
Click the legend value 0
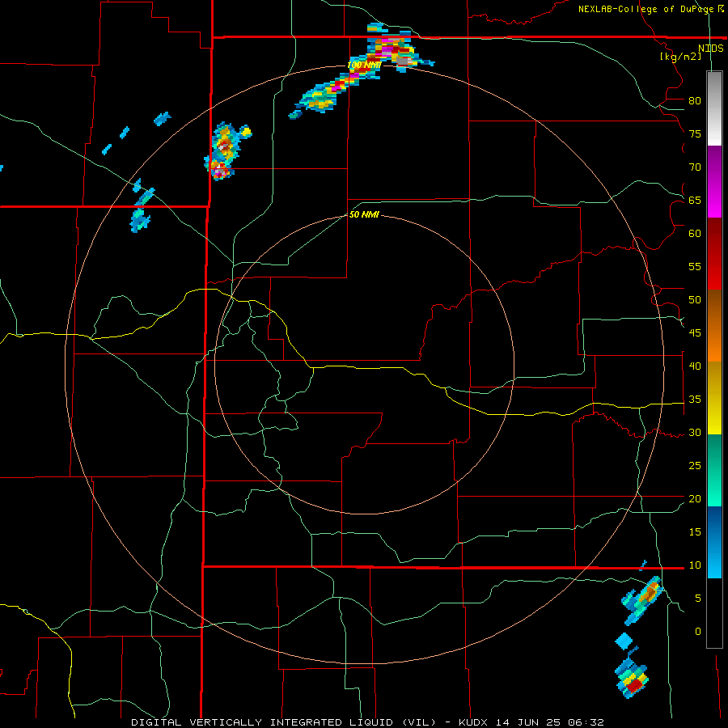tap(698, 632)
